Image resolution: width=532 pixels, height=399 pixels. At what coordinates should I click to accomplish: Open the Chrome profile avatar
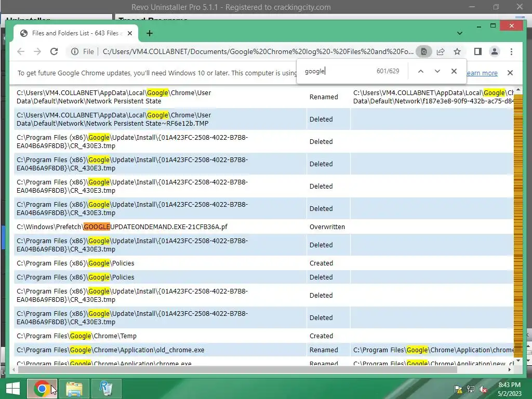(x=495, y=51)
